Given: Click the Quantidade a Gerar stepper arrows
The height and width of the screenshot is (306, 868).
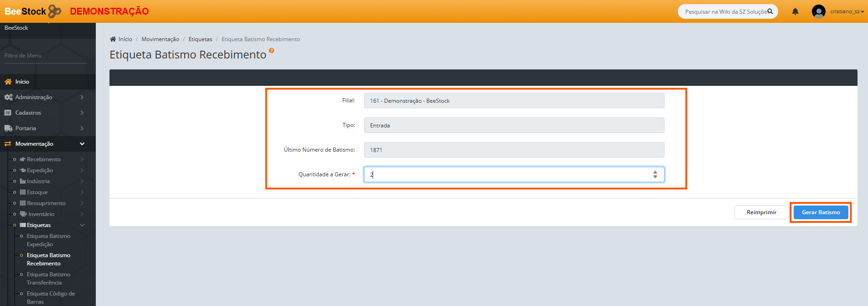Looking at the screenshot, I should point(655,174).
